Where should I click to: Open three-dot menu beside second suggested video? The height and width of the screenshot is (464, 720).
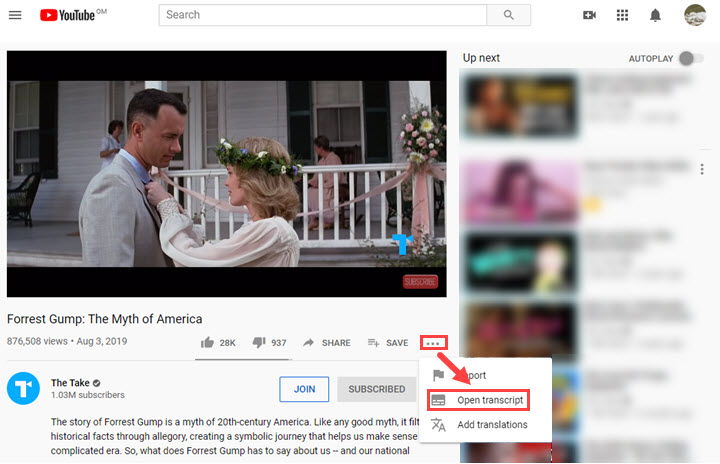tap(702, 170)
